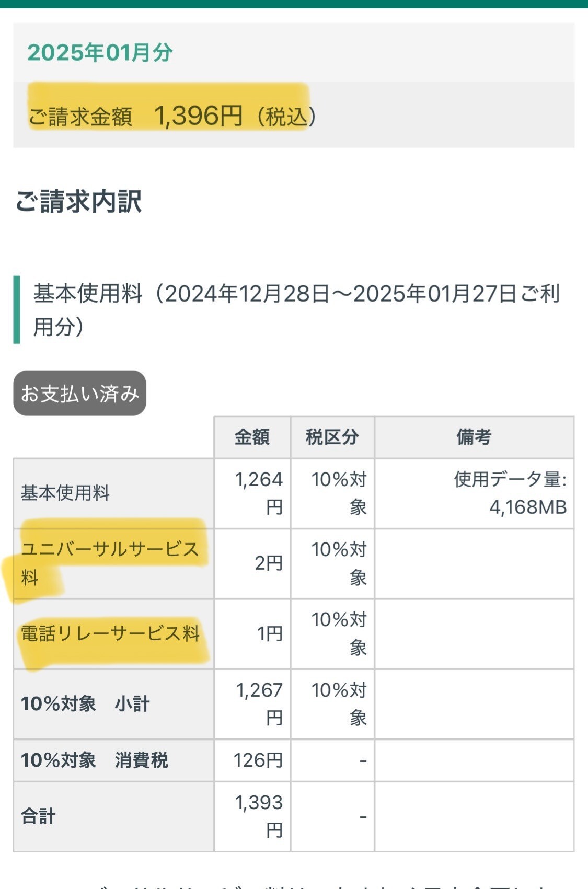Select the 10%対象 小計 row label
The width and height of the screenshot is (588, 889).
click(85, 704)
